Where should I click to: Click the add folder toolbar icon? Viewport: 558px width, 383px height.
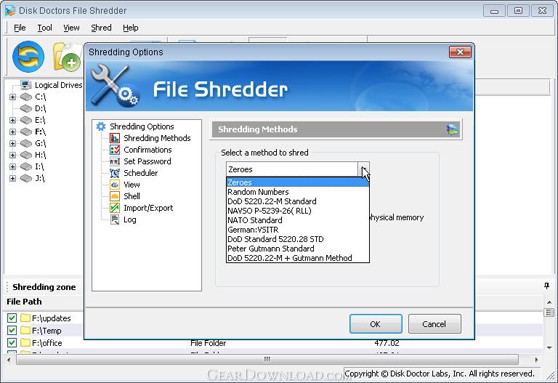coord(67,57)
